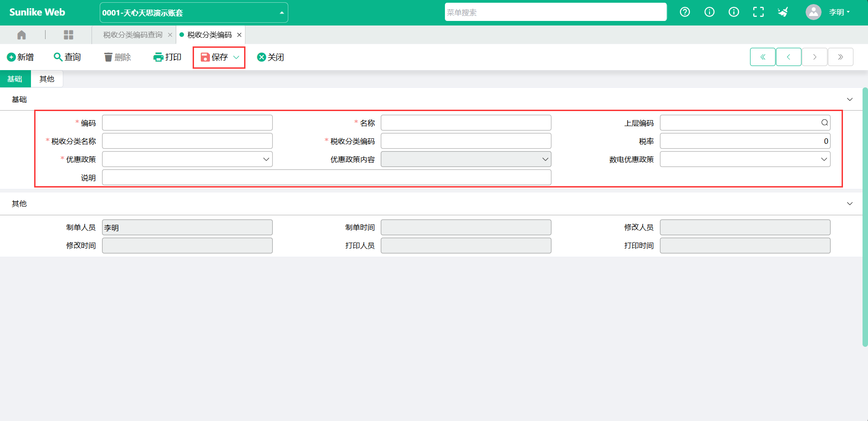Click the 税收分类名称 input field
The image size is (868, 421).
point(187,141)
